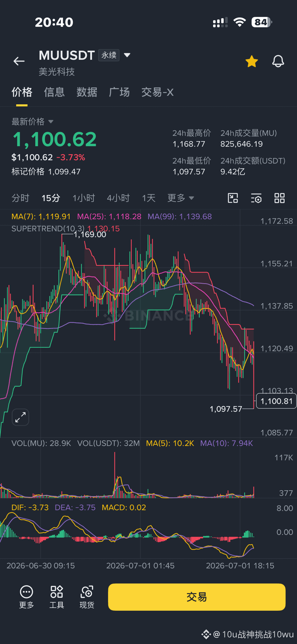Expand the MUUSDT pair selector arrow
This screenshot has width=297, height=644.
127,55
